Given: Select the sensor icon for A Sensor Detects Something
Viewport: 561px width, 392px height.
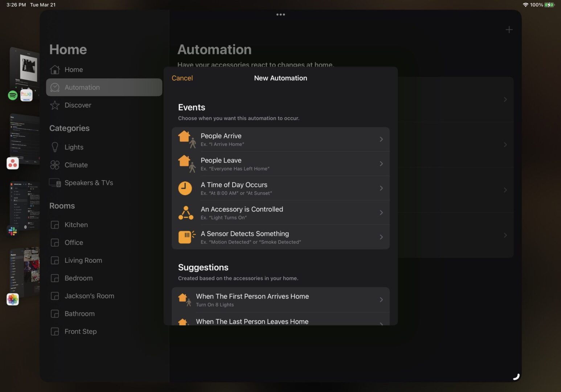Looking at the screenshot, I should [x=185, y=237].
